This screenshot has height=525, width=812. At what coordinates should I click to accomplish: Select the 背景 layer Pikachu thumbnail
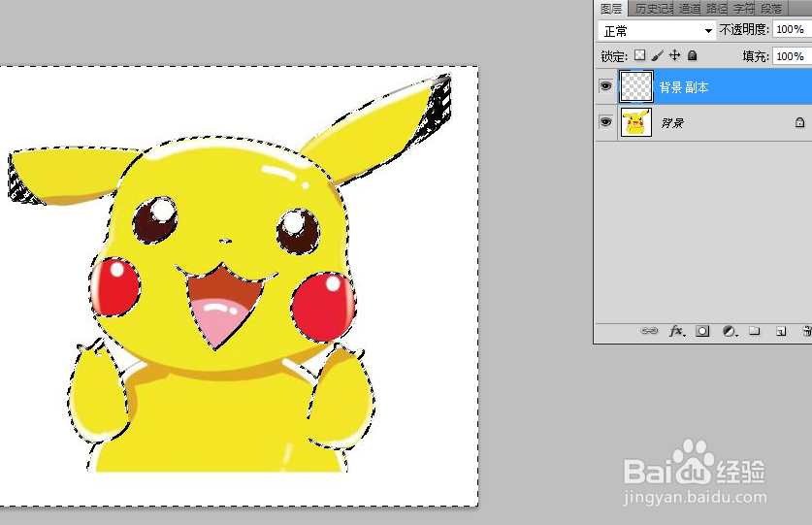click(636, 122)
